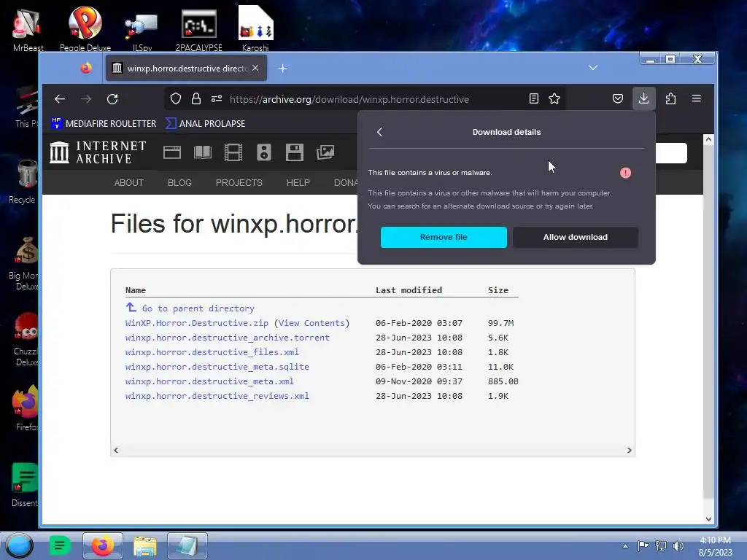Open the Audio speaker icon
747x560 pixels.
[264, 152]
